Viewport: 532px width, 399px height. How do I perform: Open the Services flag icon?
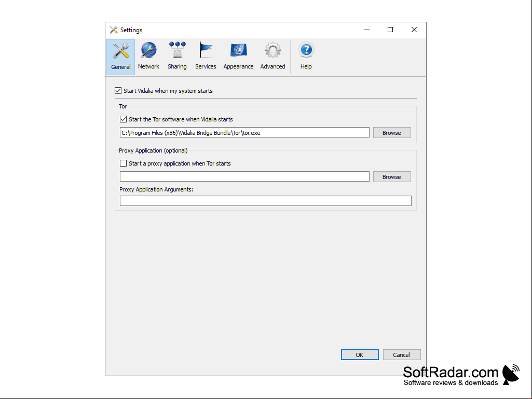(206, 57)
